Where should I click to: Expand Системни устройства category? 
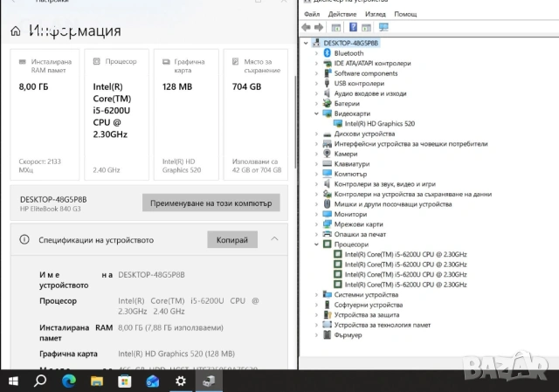pos(316,294)
